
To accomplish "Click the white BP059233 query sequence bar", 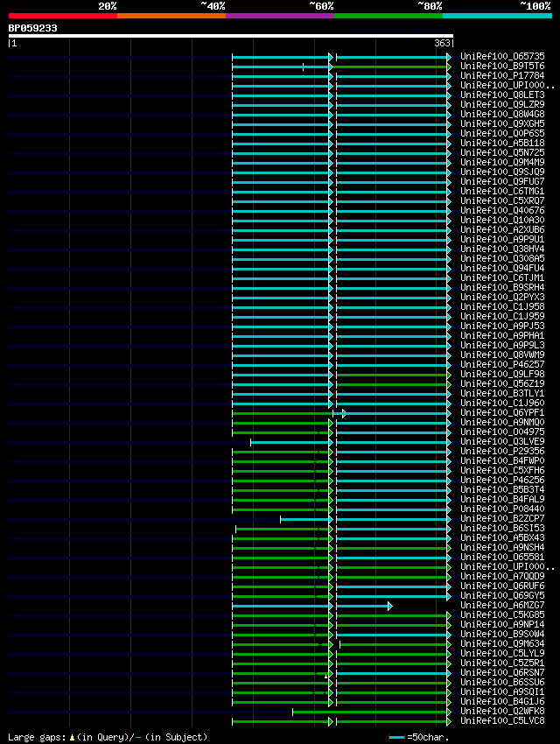I will (231, 36).
